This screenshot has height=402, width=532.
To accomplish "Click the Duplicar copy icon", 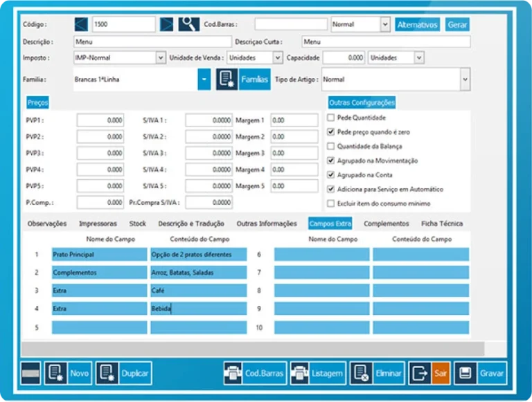I will pos(107,373).
